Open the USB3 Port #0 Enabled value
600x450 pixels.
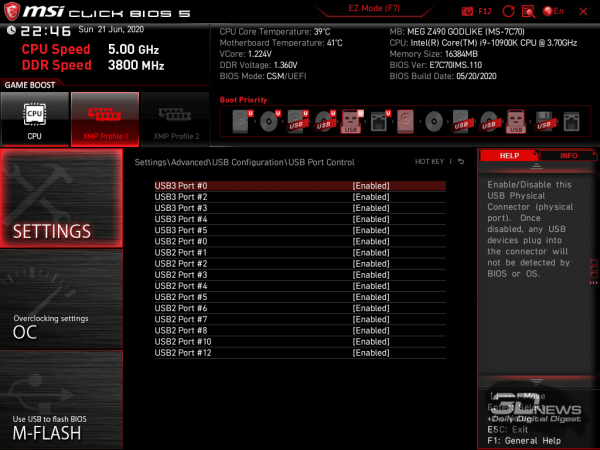click(x=370, y=186)
